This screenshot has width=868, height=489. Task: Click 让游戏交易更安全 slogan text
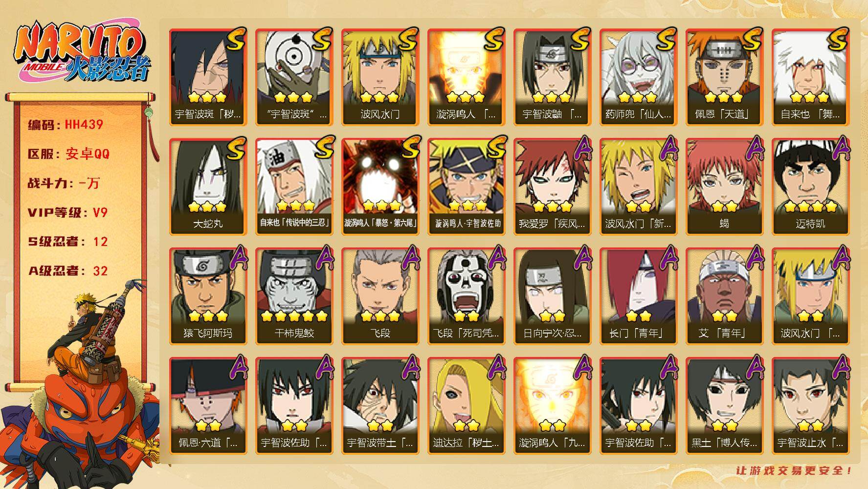(794, 470)
